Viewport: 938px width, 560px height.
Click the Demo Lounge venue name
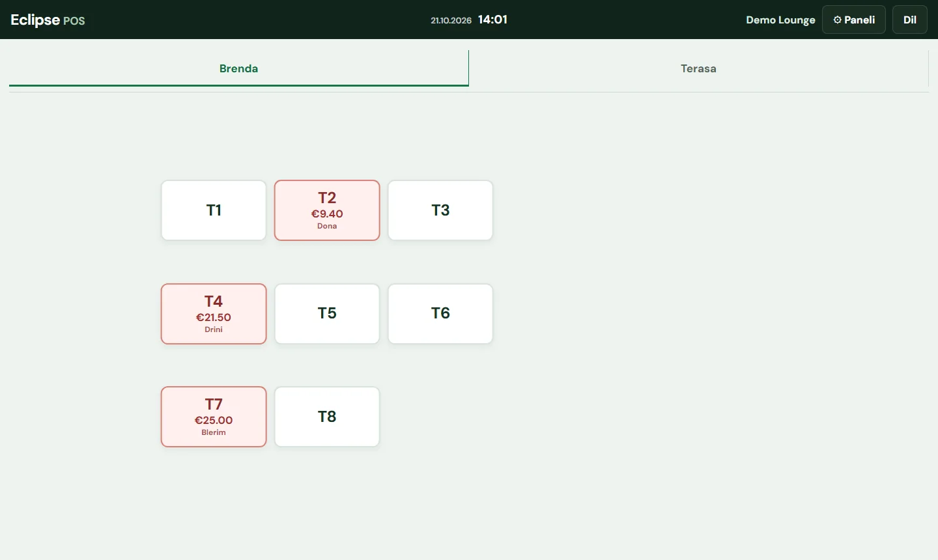click(780, 20)
